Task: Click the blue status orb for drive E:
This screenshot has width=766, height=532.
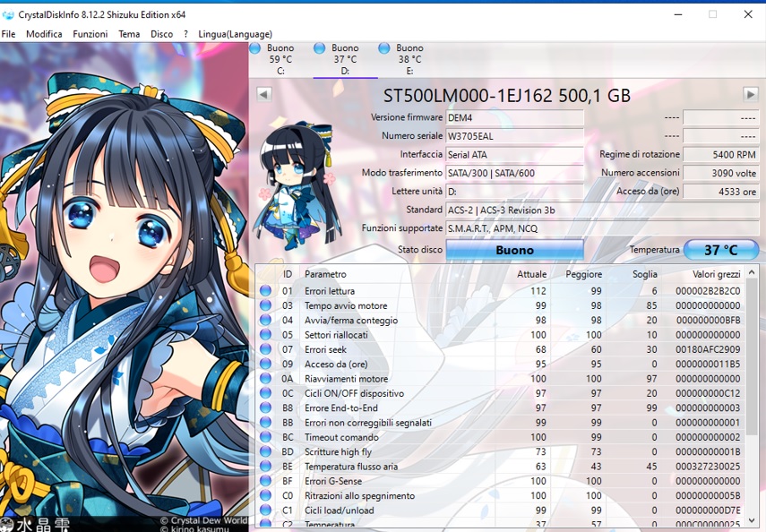Action: click(384, 47)
